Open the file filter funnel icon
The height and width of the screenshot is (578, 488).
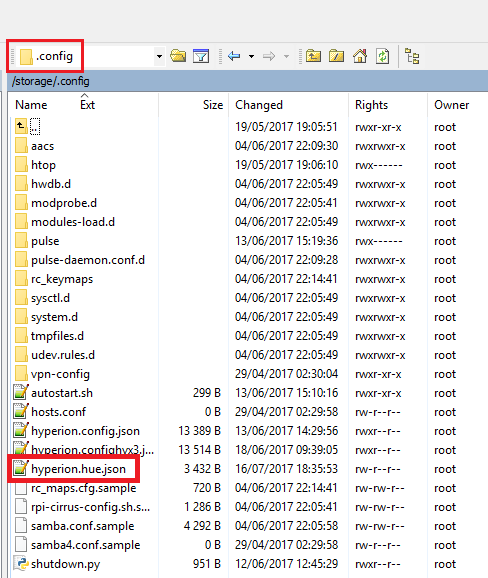(x=201, y=56)
